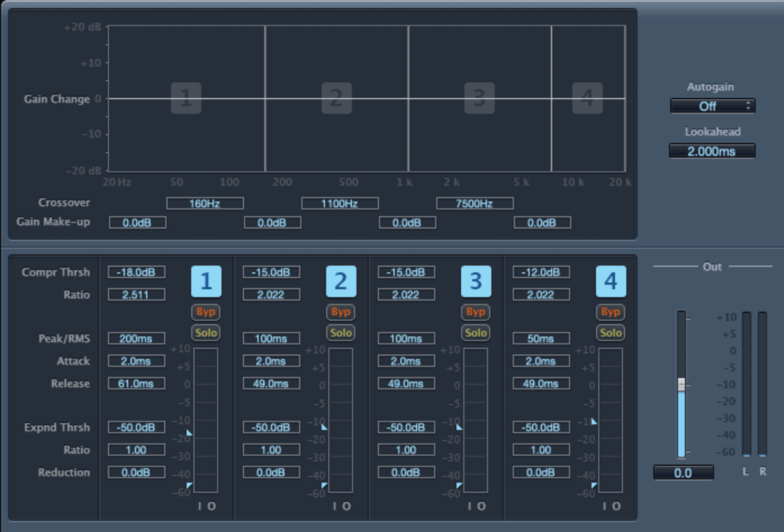The height and width of the screenshot is (532, 784).
Task: Bypass band 2 with Byp button
Action: (x=341, y=312)
